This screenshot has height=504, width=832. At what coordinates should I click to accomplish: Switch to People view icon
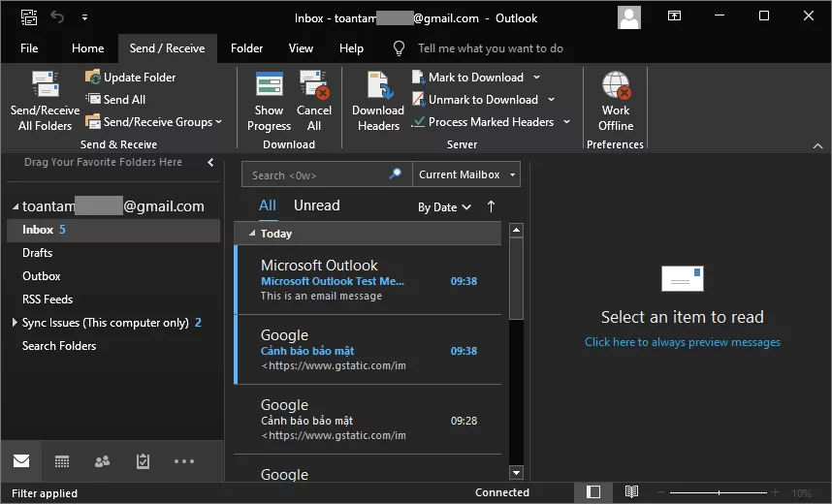pyautogui.click(x=103, y=461)
